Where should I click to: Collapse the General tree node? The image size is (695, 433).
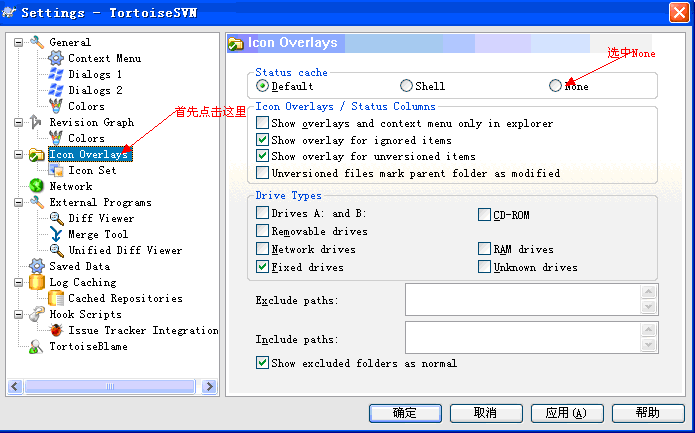click(19, 43)
